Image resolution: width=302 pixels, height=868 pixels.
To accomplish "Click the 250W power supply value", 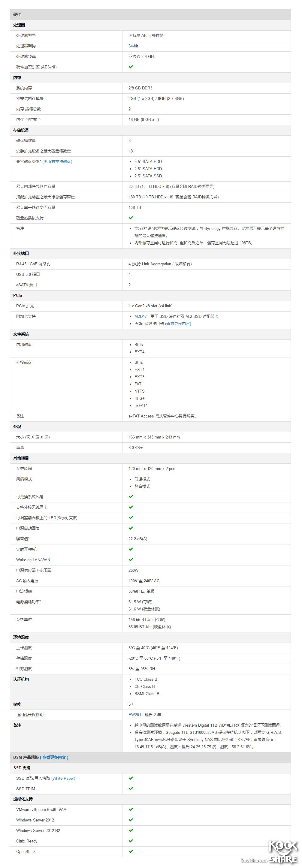I will tap(134, 570).
